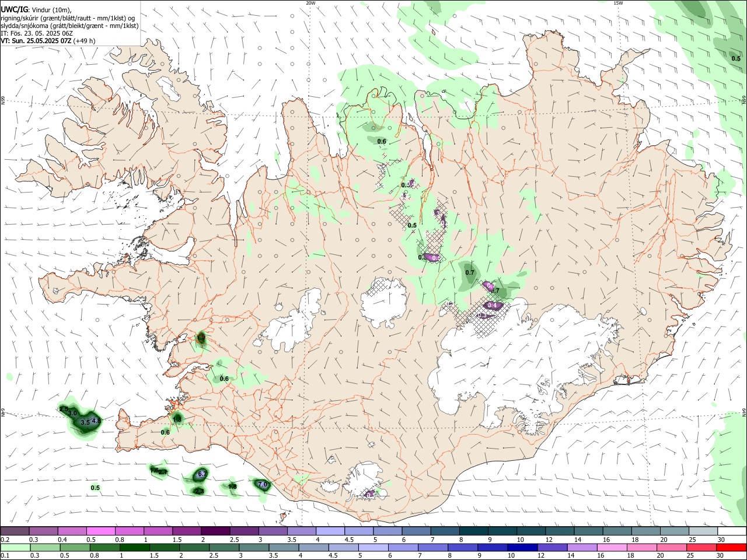
Task: Select the bright pink 0.5 swatch in upper legend
Action: click(100, 531)
